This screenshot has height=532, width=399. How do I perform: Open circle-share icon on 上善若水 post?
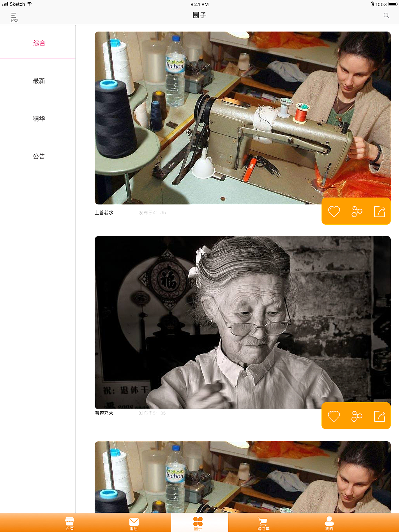[357, 211]
